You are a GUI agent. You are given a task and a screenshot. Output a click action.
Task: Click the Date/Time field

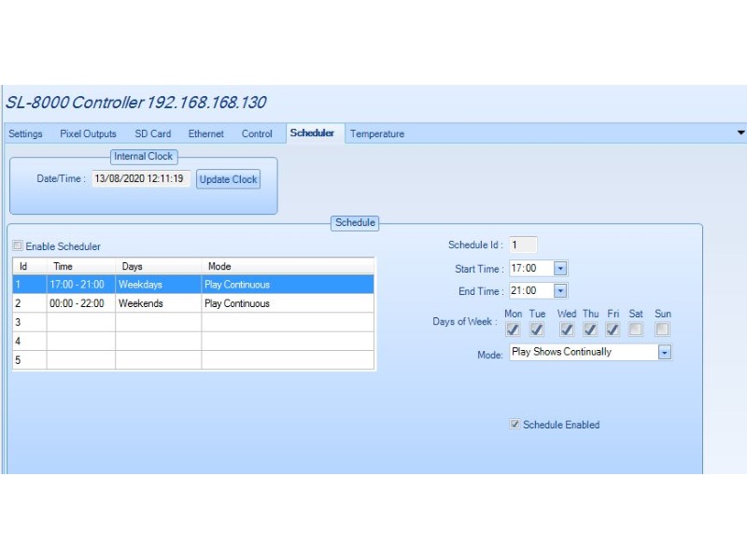(141, 178)
